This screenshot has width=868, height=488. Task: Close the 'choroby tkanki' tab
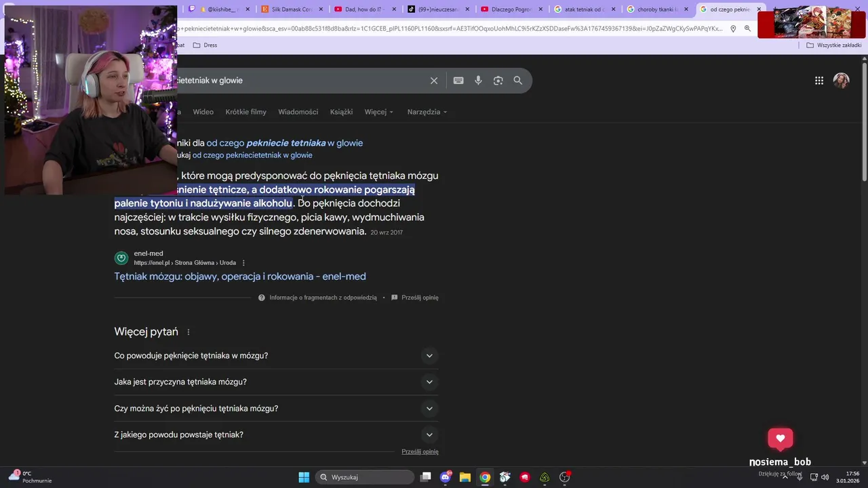(x=686, y=9)
